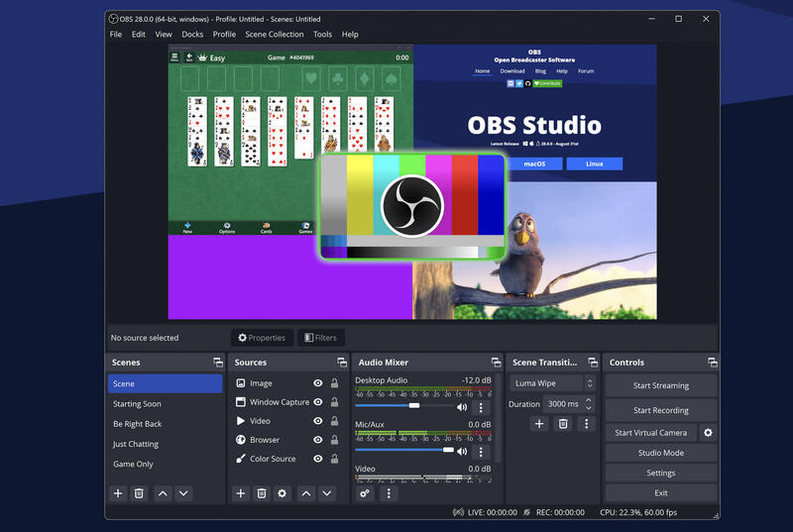Delete selected source with trash icon
The height and width of the screenshot is (532, 793).
[262, 493]
